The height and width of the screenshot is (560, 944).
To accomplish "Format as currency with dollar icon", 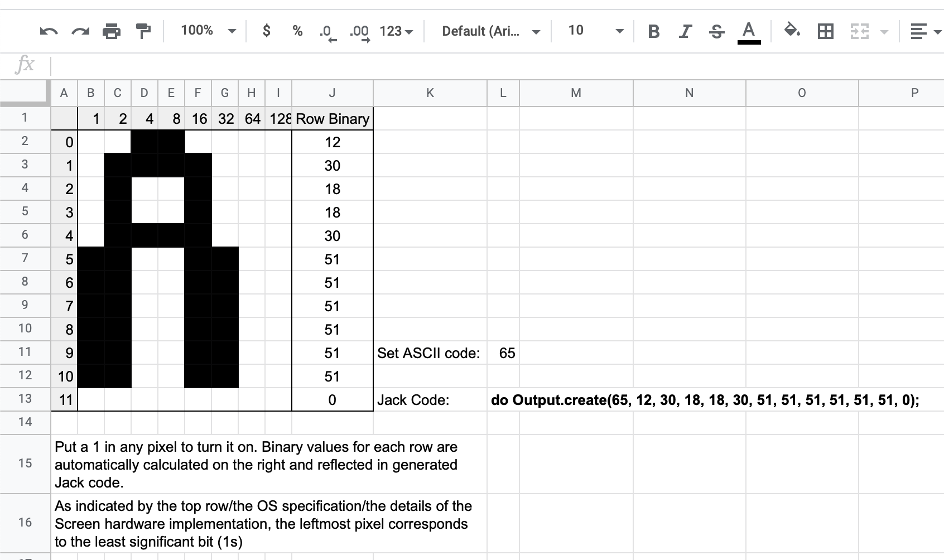I will (267, 31).
